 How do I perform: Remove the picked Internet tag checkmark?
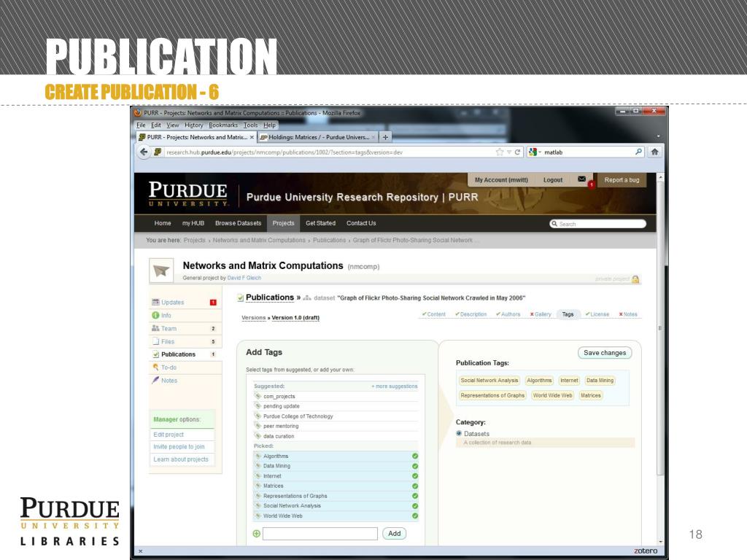coord(415,476)
